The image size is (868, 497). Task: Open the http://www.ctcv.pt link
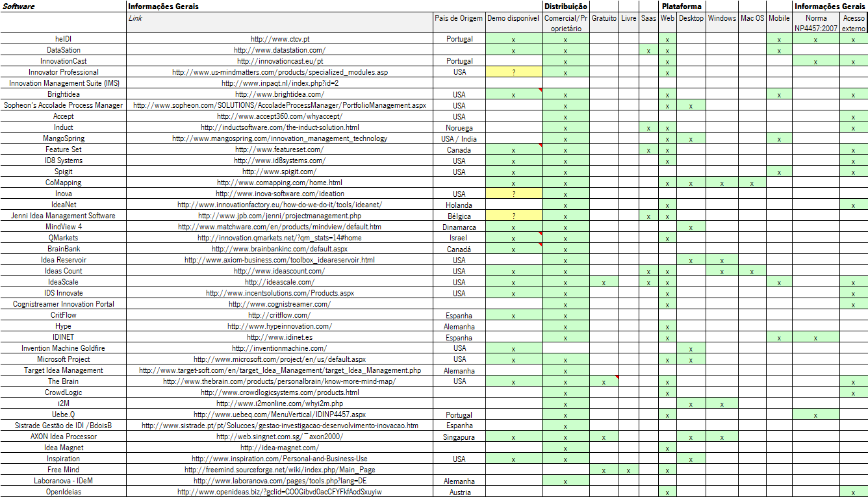[280, 39]
